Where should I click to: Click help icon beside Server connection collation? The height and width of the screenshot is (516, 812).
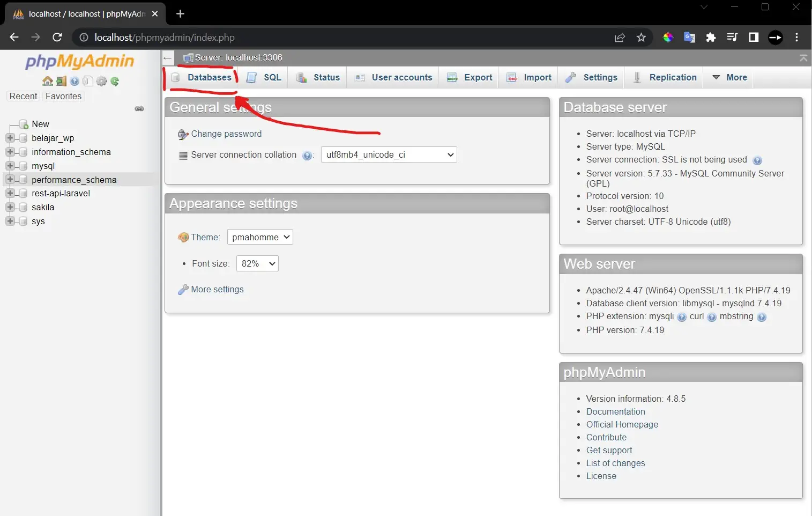tap(307, 156)
